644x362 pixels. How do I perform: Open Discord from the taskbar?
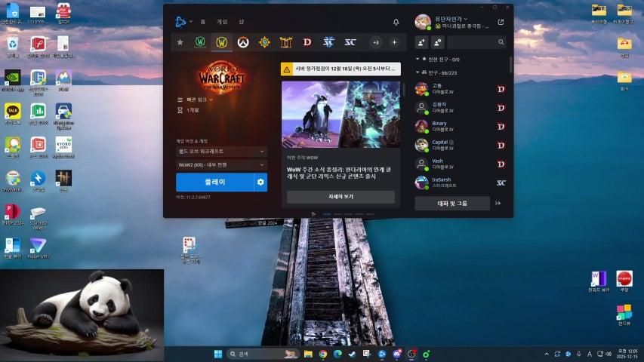(397, 354)
